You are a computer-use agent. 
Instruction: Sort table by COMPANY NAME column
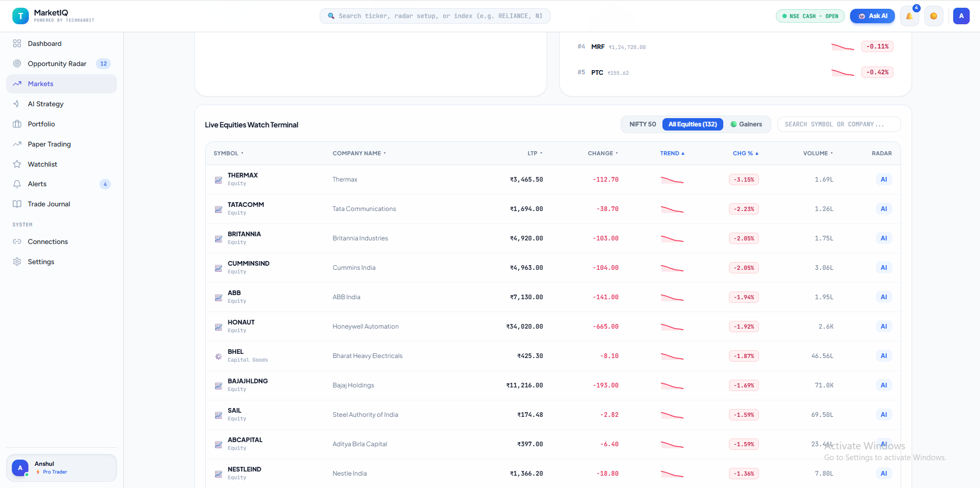[x=359, y=154]
